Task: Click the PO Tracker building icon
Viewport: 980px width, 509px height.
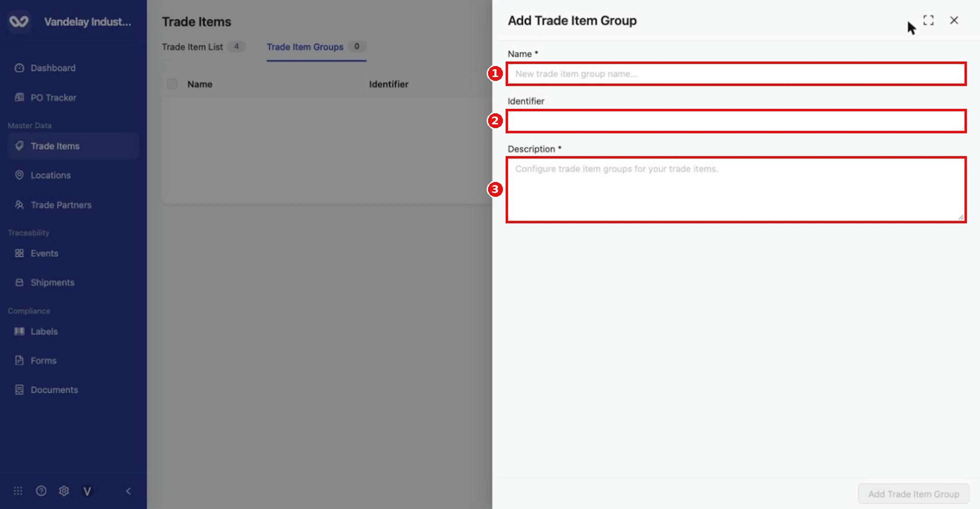Action: coord(19,97)
